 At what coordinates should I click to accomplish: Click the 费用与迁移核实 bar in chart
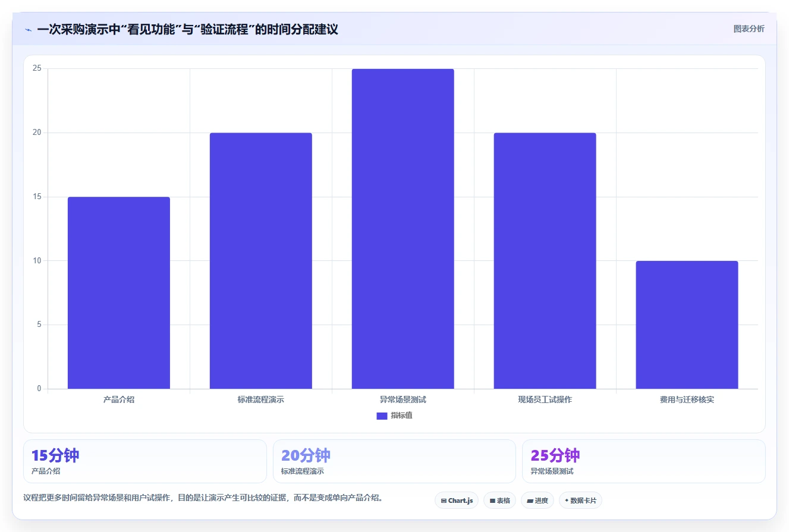pos(687,325)
